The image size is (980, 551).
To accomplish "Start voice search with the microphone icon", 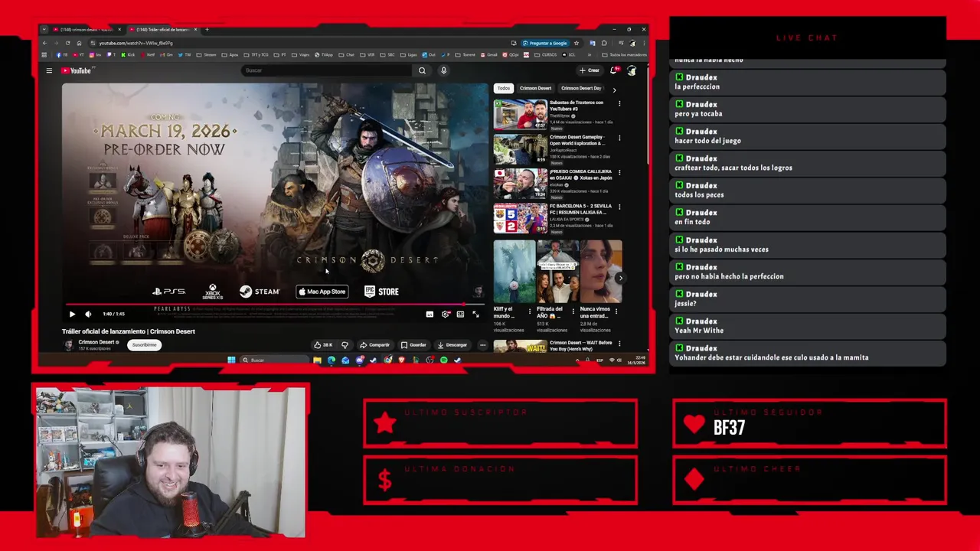I will [x=443, y=70].
